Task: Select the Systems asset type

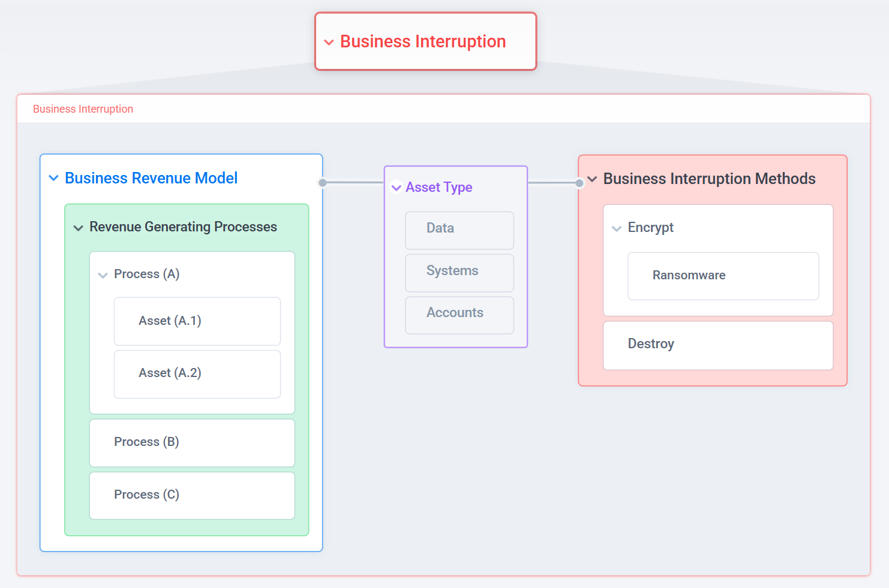Action: point(459,272)
